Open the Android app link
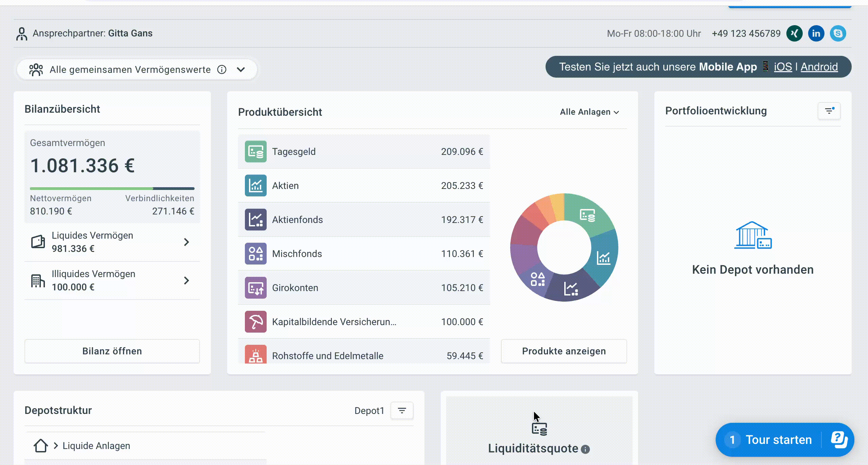The width and height of the screenshot is (868, 465). point(819,67)
